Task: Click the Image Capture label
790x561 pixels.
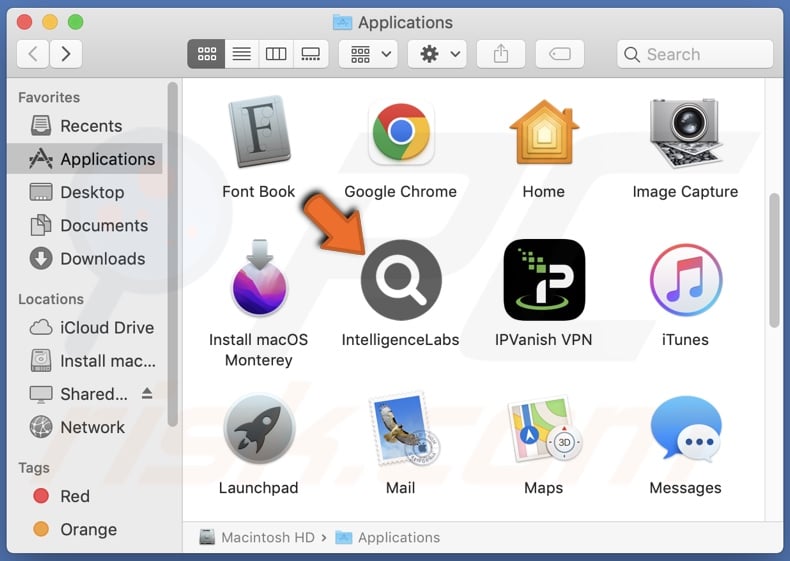Action: 685,192
